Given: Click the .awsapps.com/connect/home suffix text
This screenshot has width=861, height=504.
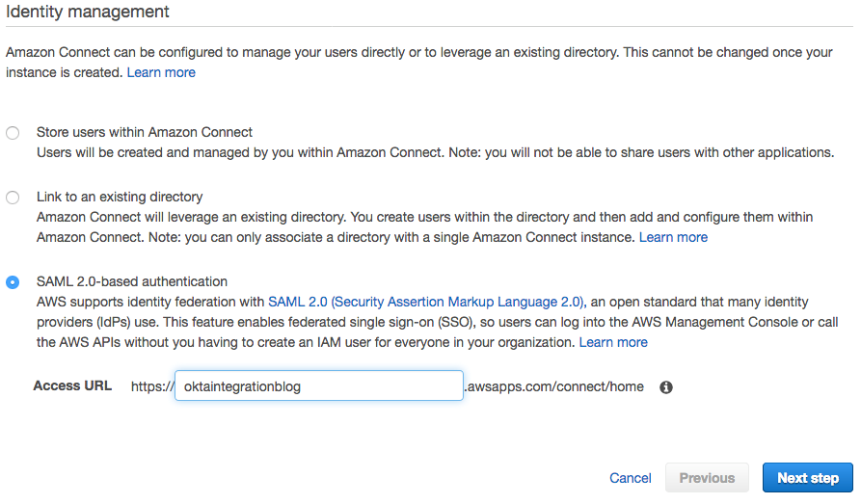Looking at the screenshot, I should point(553,386).
